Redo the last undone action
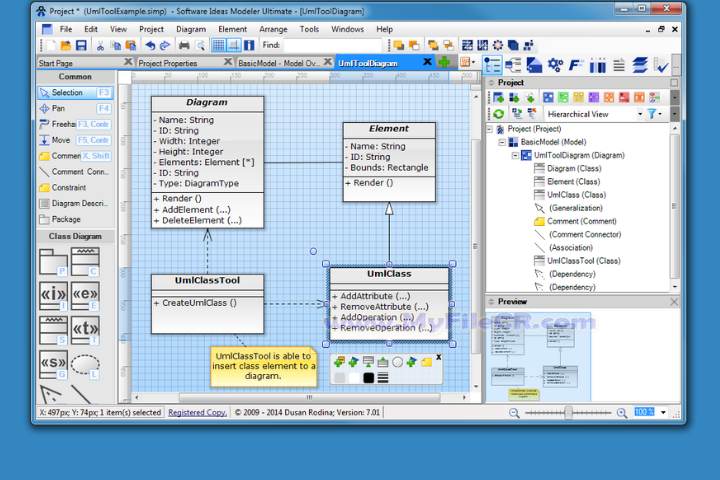Image resolution: width=720 pixels, height=480 pixels. tap(165, 45)
